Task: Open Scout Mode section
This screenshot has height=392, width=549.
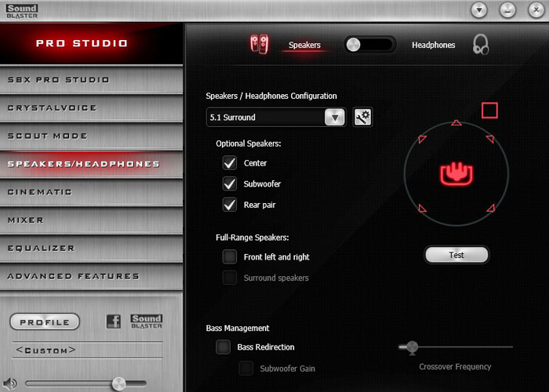Action: point(92,136)
